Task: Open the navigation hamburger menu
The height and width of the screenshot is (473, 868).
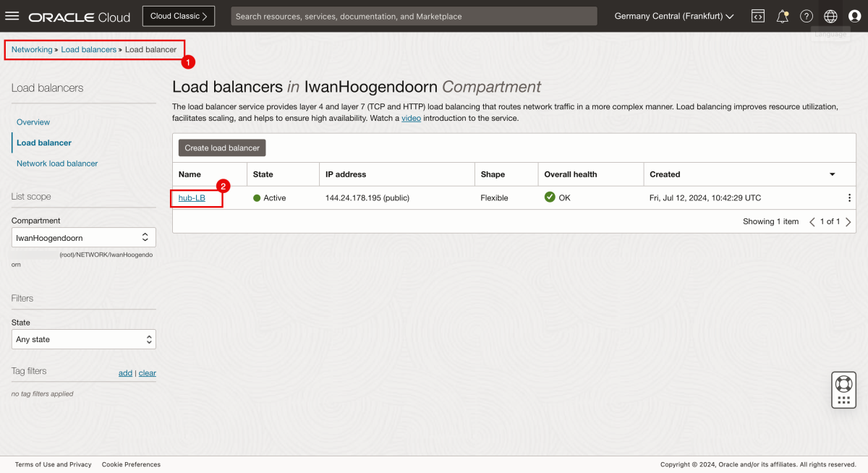Action: tap(12, 16)
